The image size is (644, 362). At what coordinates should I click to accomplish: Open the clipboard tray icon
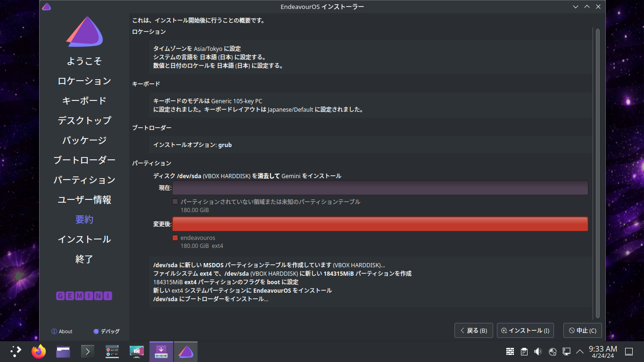point(524,352)
